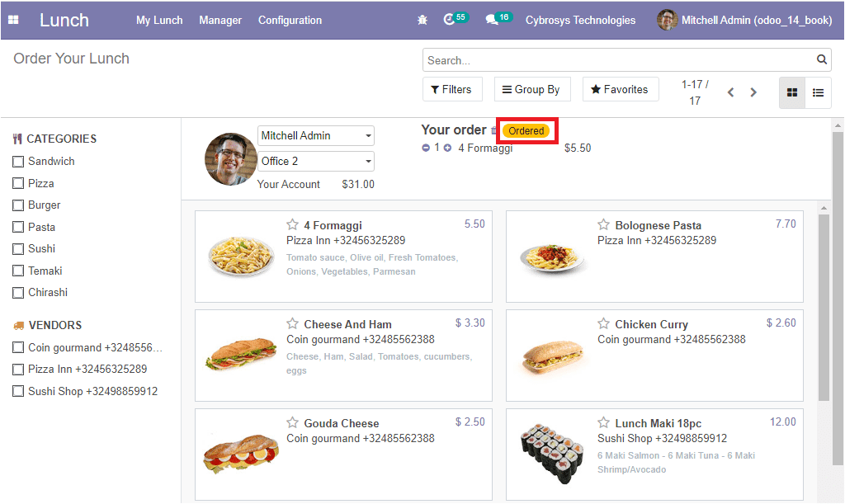Viewport: 845px width, 504px height.
Task: Go to next page arrow
Action: (753, 92)
